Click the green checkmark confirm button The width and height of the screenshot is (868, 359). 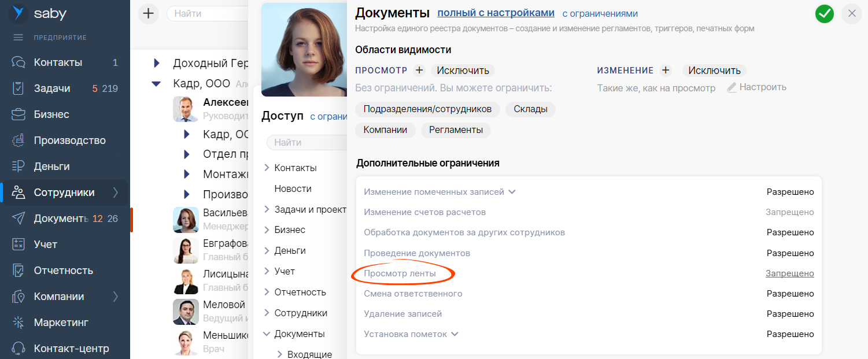(824, 14)
